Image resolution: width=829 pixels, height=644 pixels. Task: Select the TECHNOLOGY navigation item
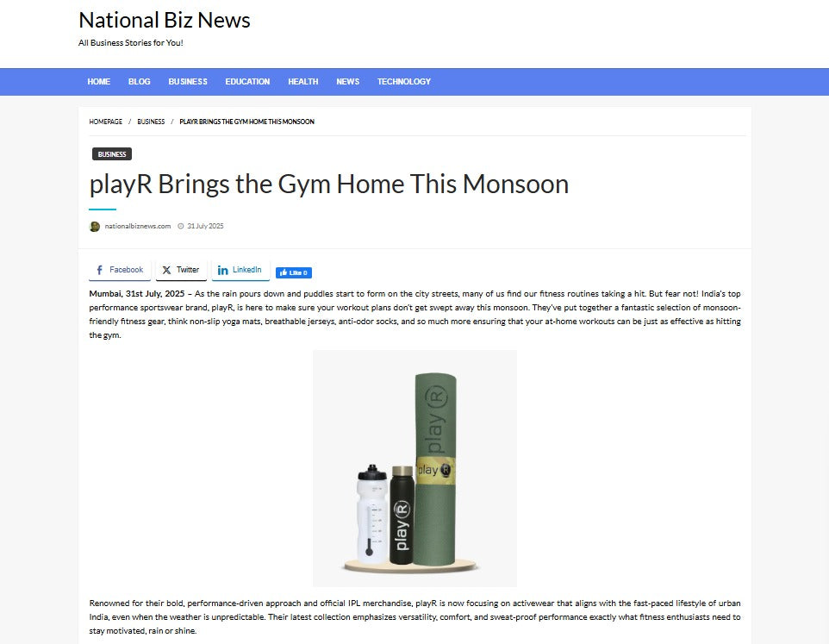[404, 82]
